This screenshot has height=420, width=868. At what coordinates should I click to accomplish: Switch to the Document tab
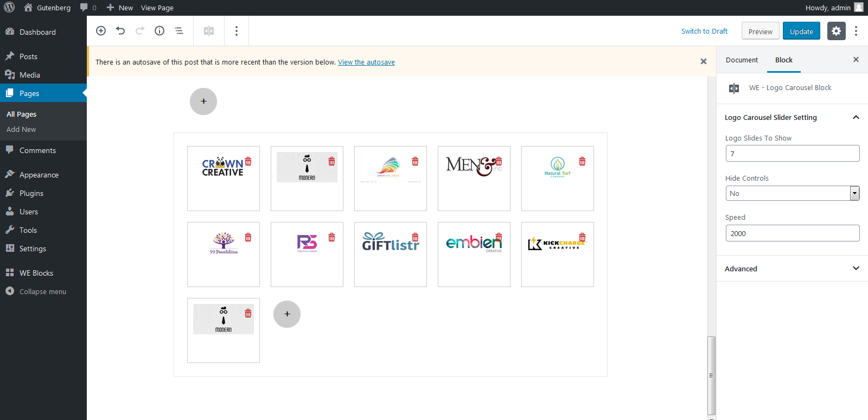(742, 60)
